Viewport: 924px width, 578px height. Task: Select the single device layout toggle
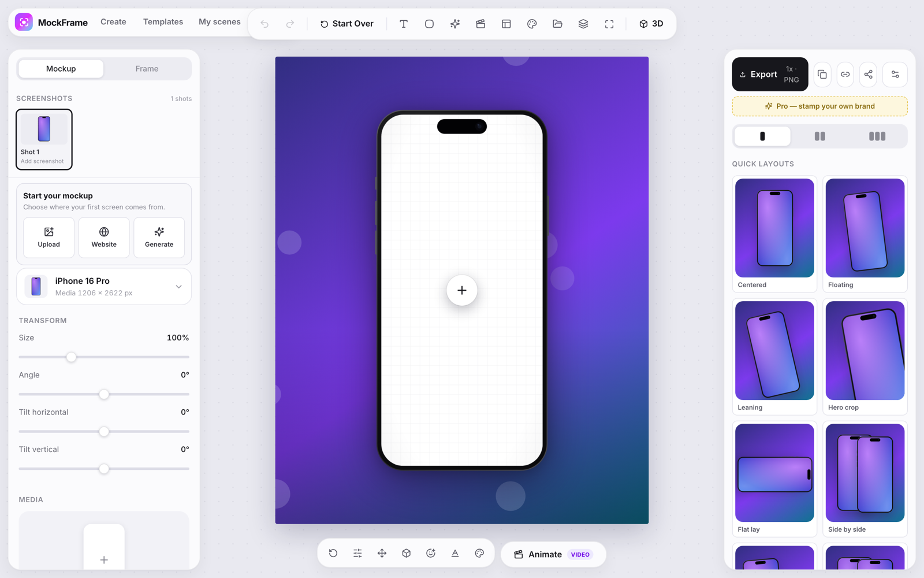(762, 136)
